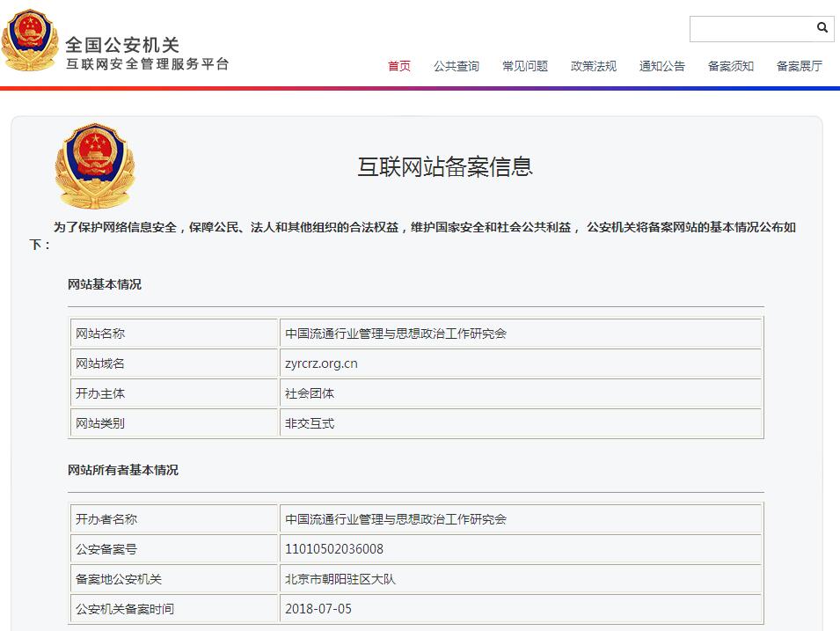
Task: Select the 北京市朝阳驻区大队 cell
Action: click(343, 578)
